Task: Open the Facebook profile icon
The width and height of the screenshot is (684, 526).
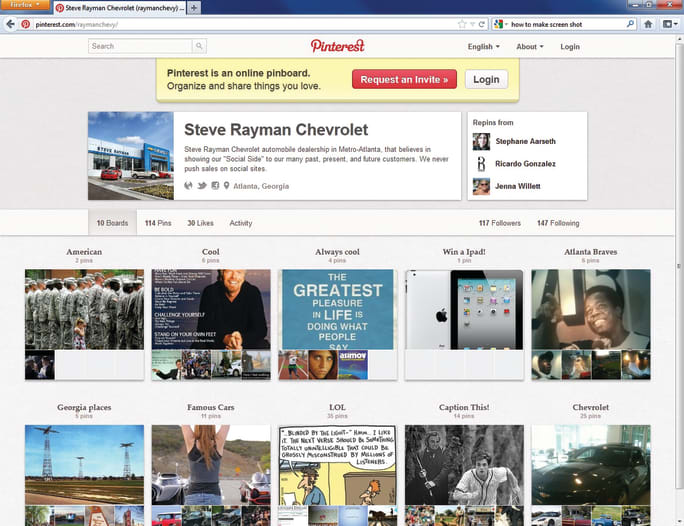Action: 215,185
